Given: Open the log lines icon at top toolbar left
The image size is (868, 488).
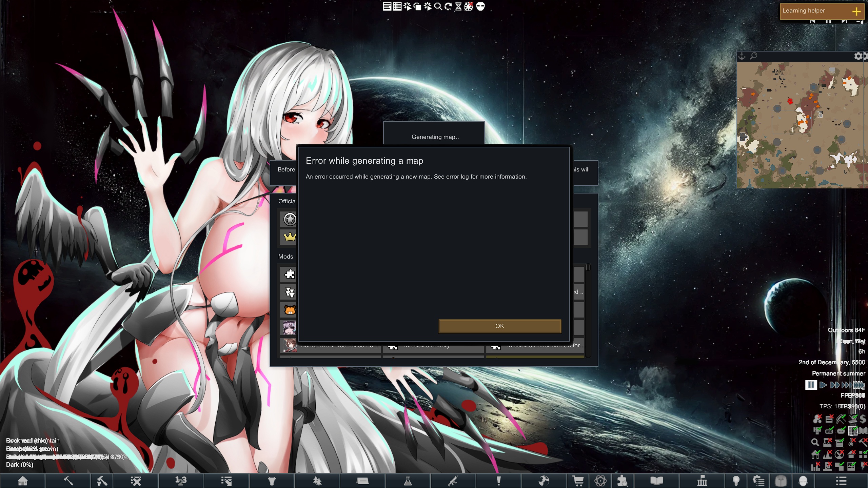Looking at the screenshot, I should click(387, 6).
